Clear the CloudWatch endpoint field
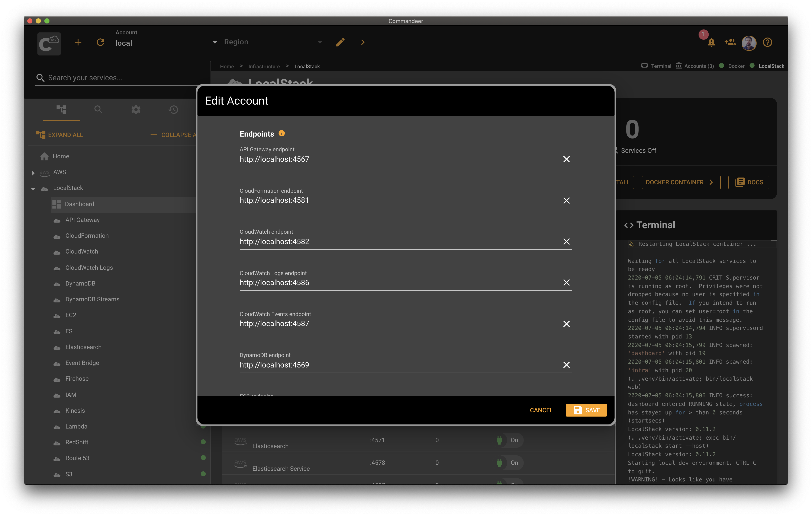 tap(567, 242)
